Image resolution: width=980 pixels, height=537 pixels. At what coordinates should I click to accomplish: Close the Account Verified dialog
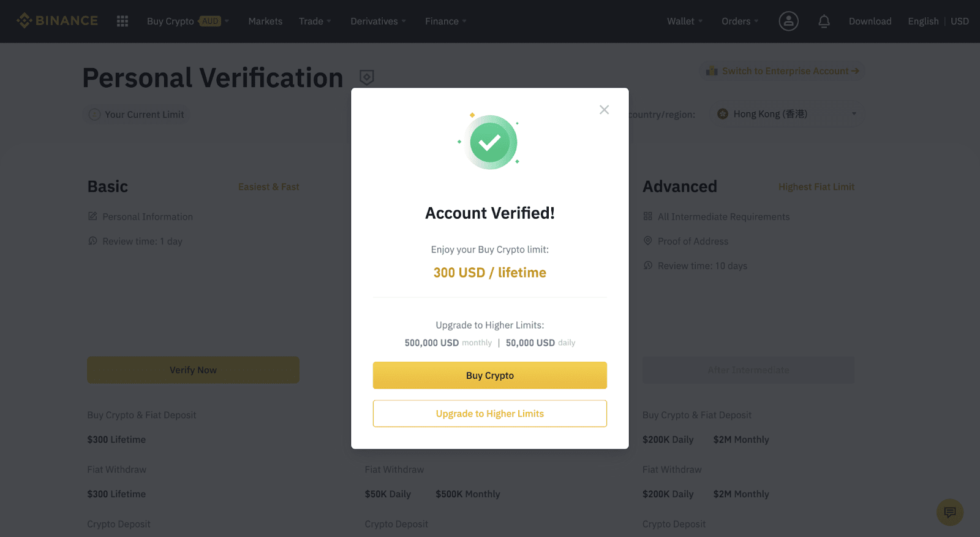(x=604, y=110)
